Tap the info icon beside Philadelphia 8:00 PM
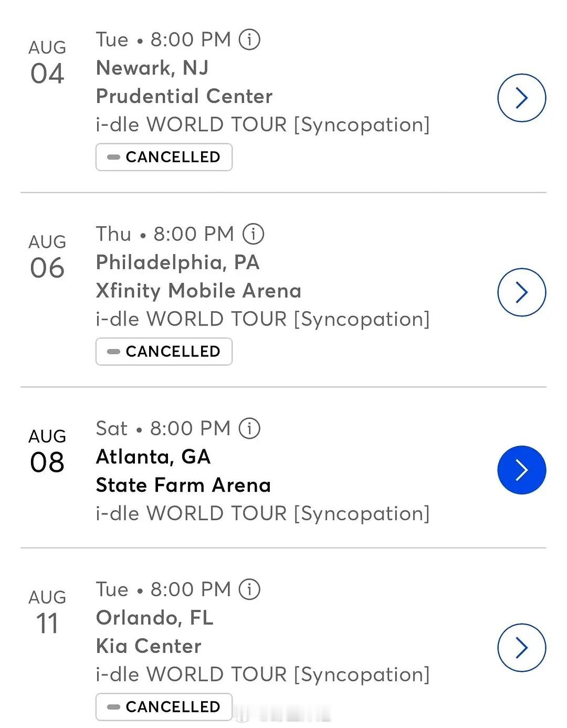 tap(253, 234)
